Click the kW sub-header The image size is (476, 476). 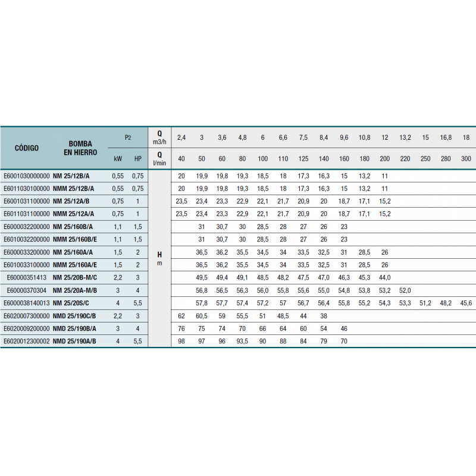[117, 159]
